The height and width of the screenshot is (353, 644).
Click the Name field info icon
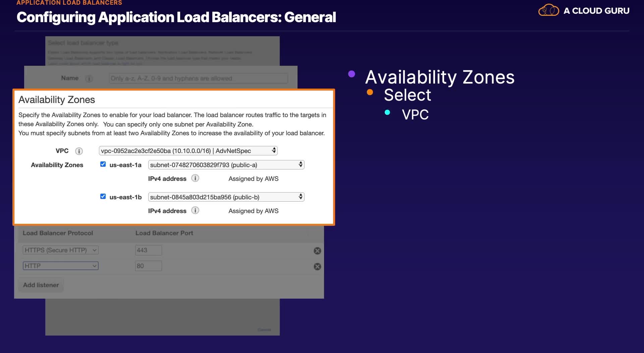(x=89, y=79)
